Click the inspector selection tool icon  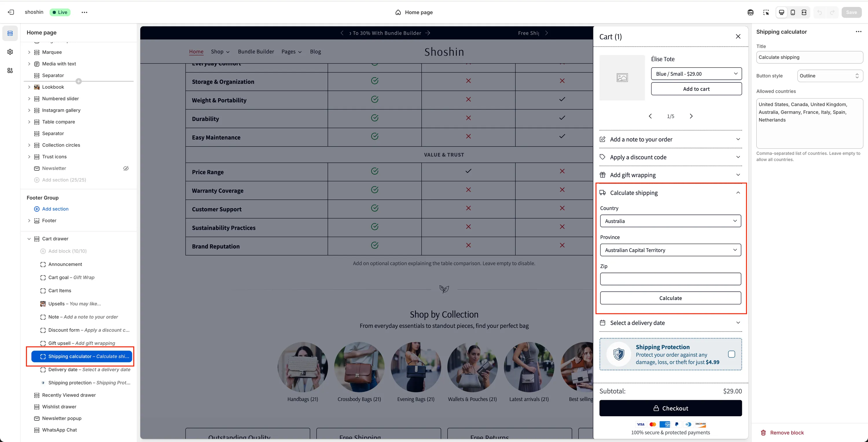tap(766, 12)
